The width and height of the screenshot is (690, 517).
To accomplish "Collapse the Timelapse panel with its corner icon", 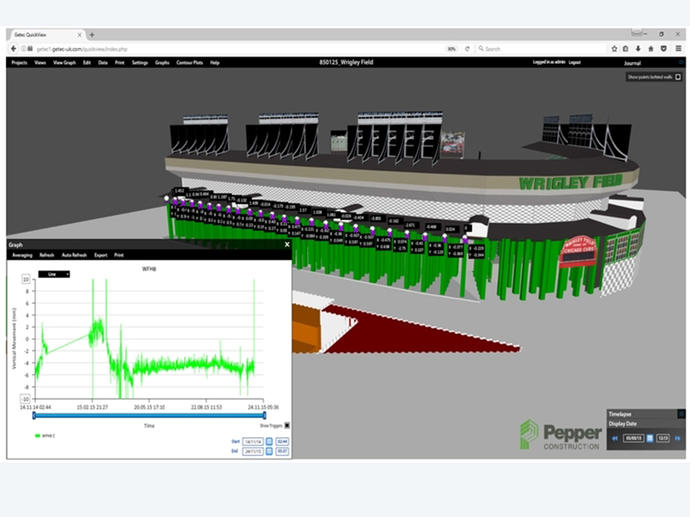I will [681, 414].
